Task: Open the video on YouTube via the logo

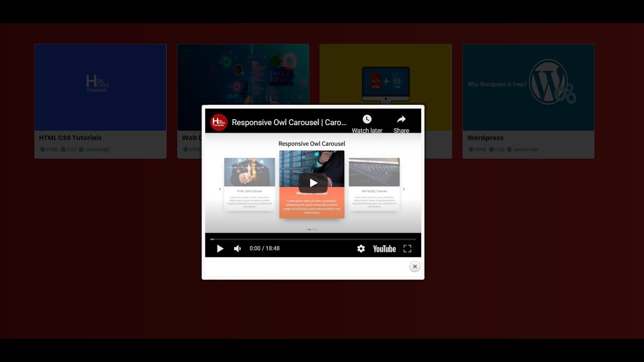Action: 384,248
